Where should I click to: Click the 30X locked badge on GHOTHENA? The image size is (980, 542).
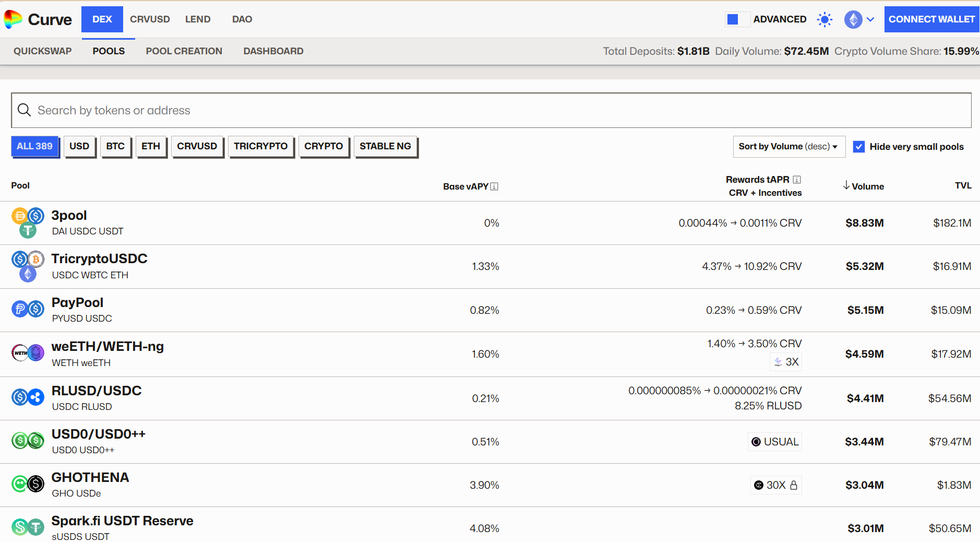776,485
